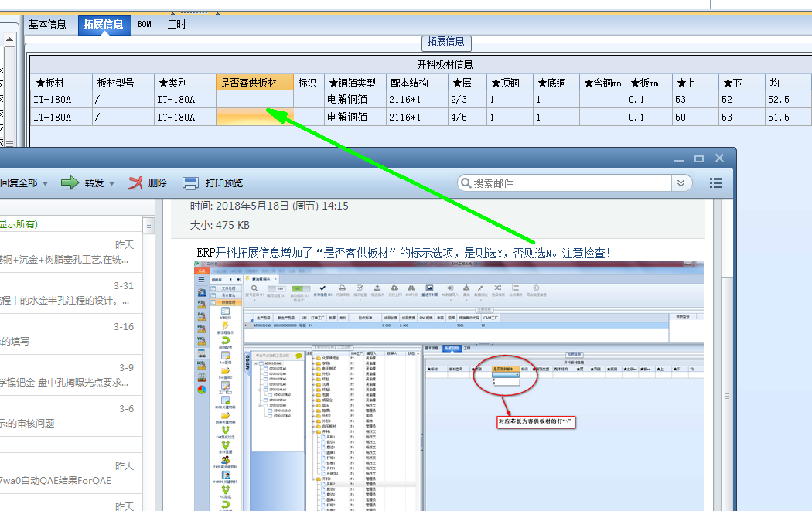The height and width of the screenshot is (511, 812).
Task: Close the email window
Action: (719, 158)
